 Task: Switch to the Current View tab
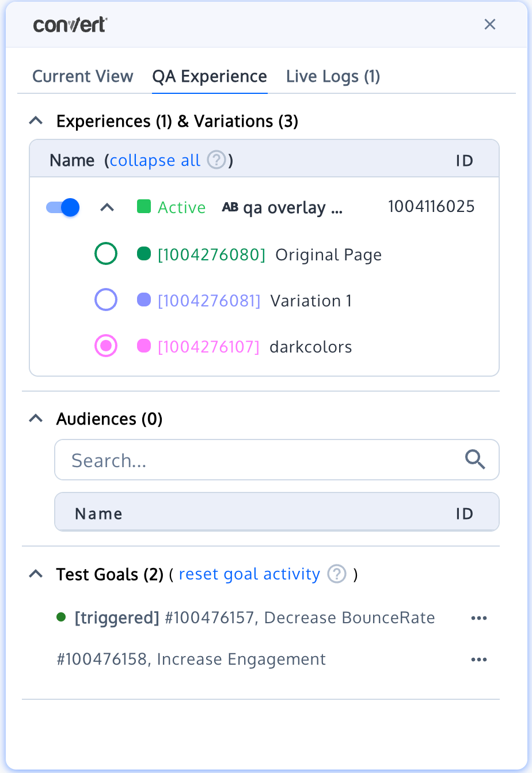coord(82,76)
